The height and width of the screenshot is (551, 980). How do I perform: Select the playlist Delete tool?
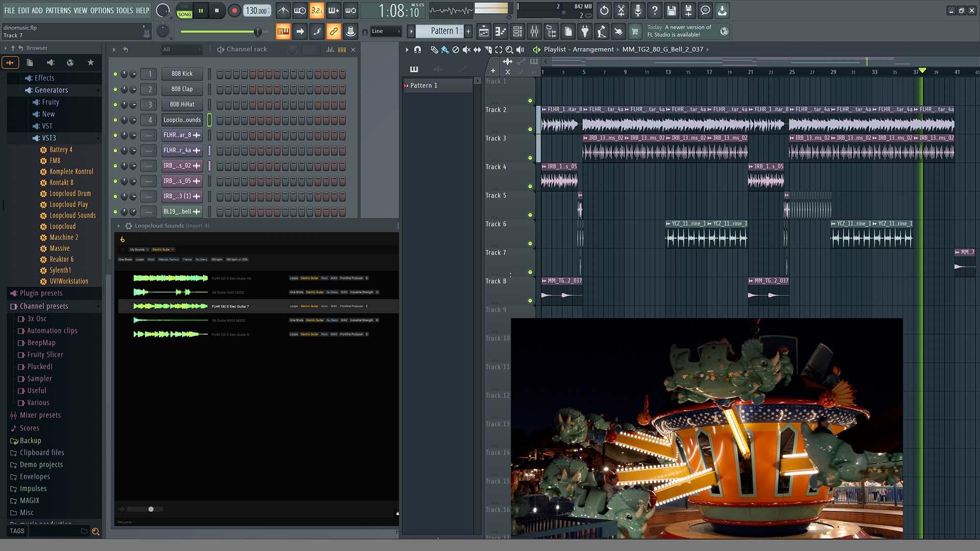click(456, 49)
